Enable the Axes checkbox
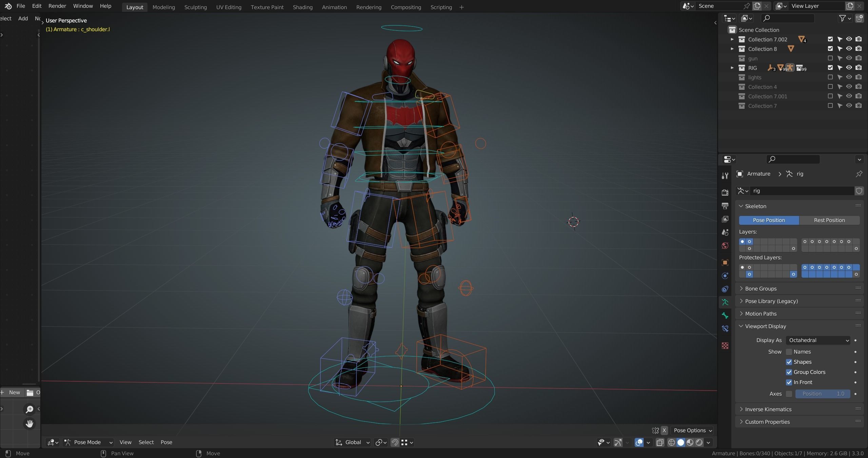Viewport: 868px width, 458px height. [789, 394]
